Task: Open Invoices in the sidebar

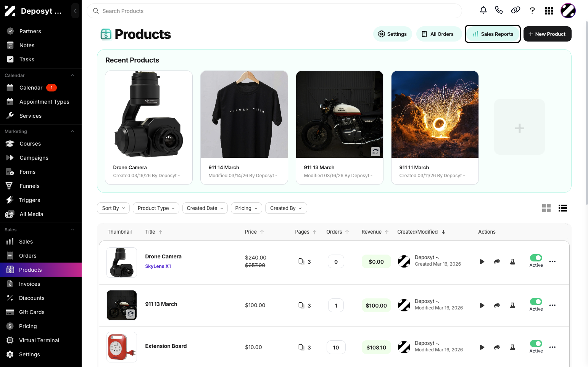Action: tap(41, 284)
